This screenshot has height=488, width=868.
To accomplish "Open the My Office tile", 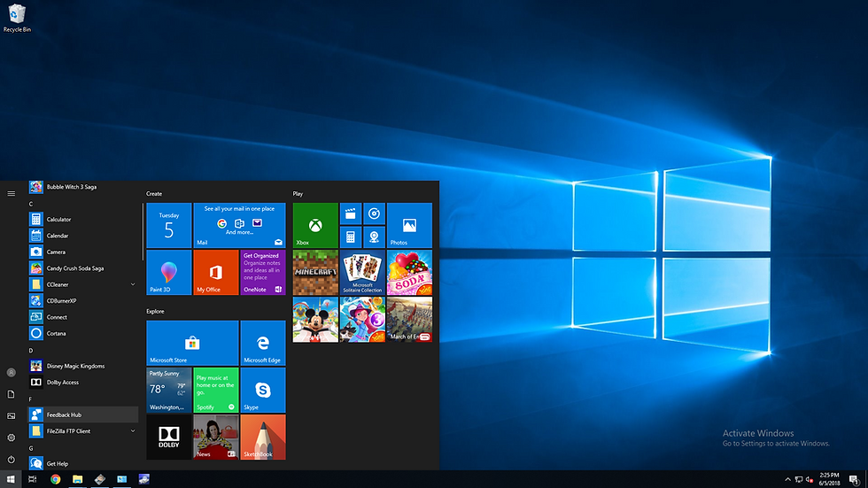I will (x=216, y=272).
